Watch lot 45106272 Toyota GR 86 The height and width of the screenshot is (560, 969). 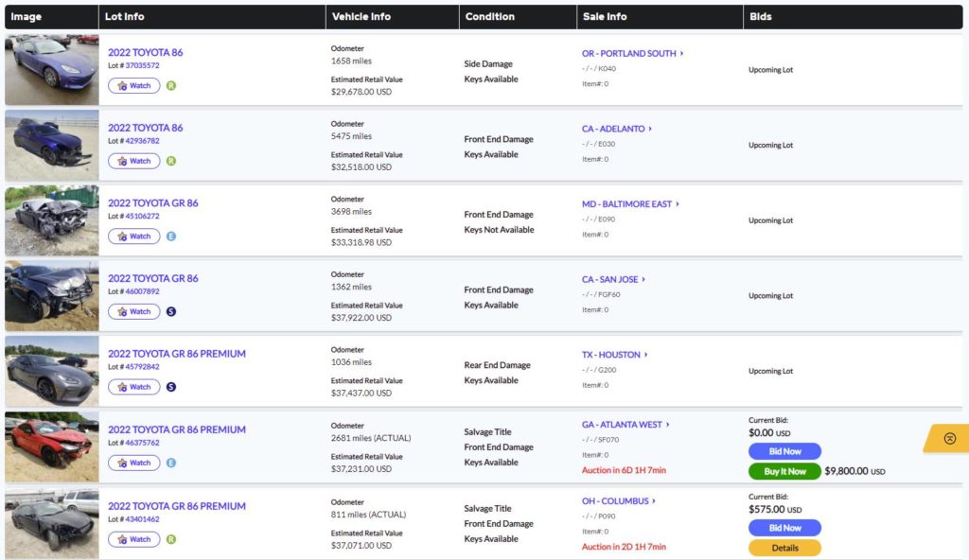click(134, 236)
